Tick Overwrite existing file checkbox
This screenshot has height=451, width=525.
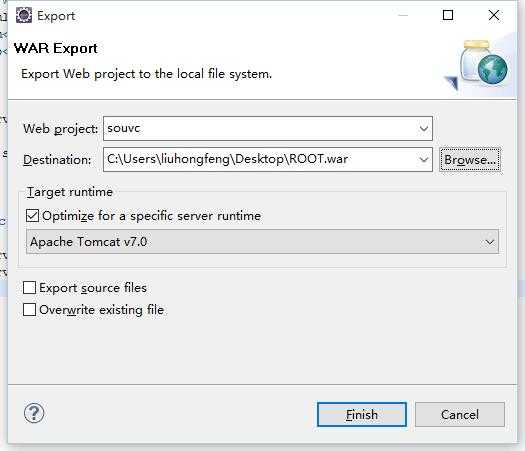click(x=29, y=309)
